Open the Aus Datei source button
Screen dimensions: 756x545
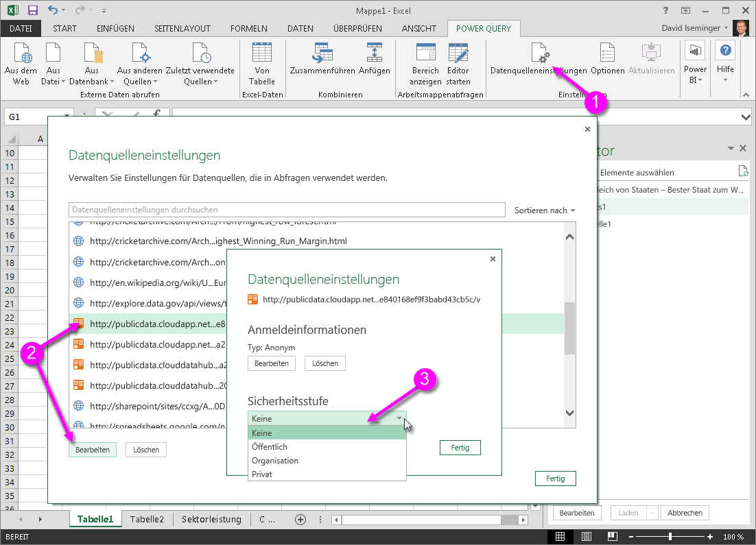coord(53,64)
